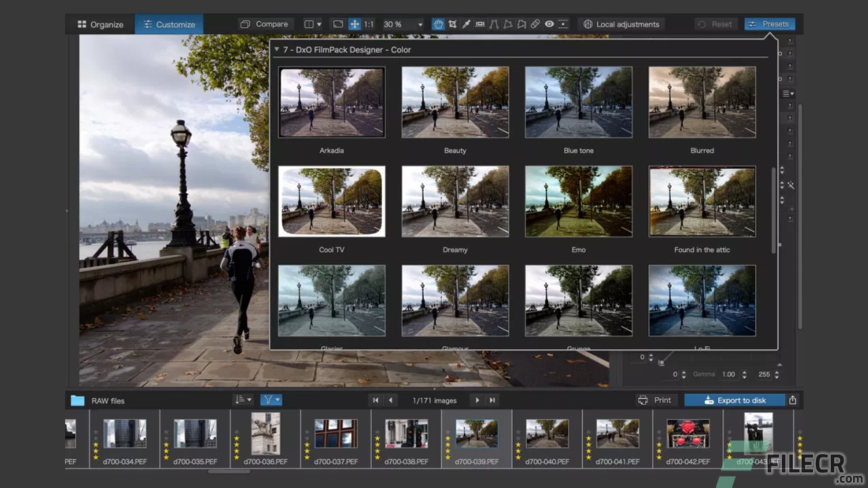Viewport: 868px width, 488px height.
Task: Apply the Beauty preset
Action: tap(455, 102)
